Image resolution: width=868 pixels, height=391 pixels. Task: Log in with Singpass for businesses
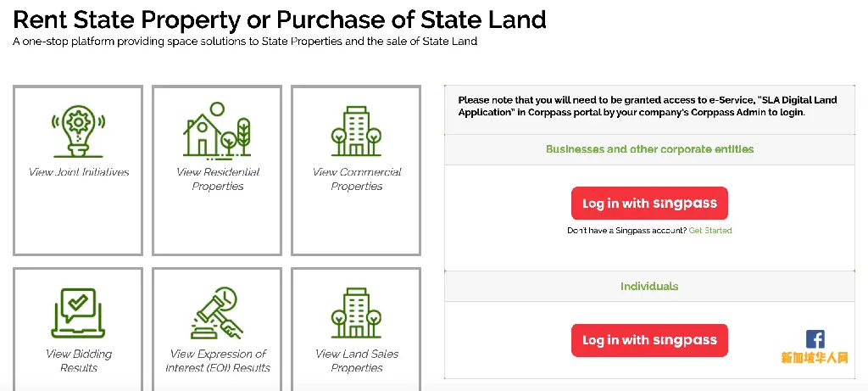pyautogui.click(x=649, y=204)
